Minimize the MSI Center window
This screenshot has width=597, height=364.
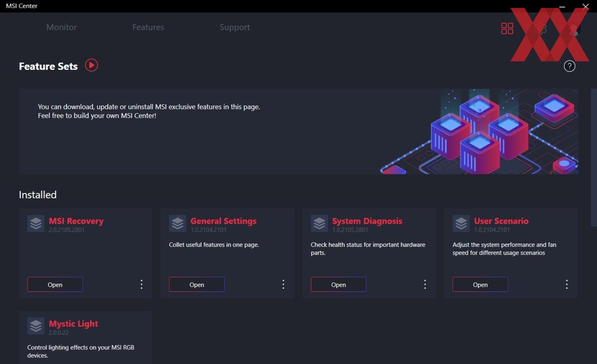(562, 7)
